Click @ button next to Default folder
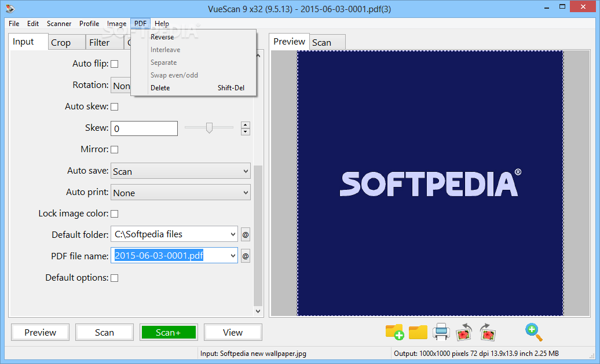This screenshot has width=600, height=364. (x=246, y=234)
